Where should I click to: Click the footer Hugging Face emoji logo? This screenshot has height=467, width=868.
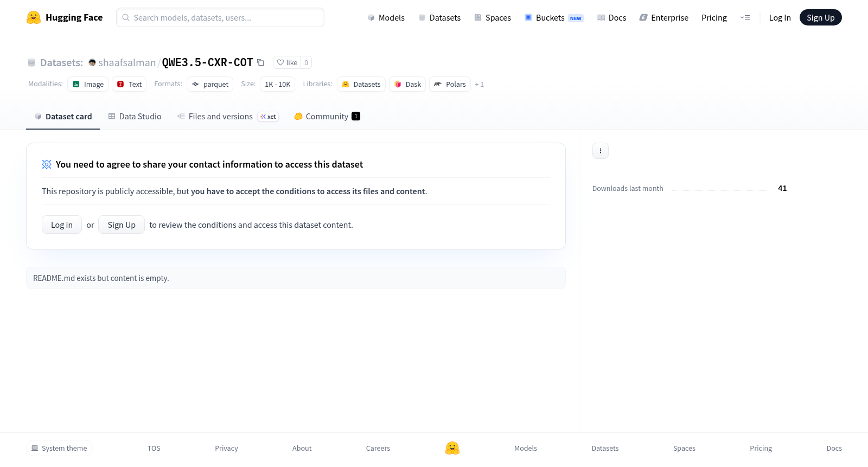(452, 448)
